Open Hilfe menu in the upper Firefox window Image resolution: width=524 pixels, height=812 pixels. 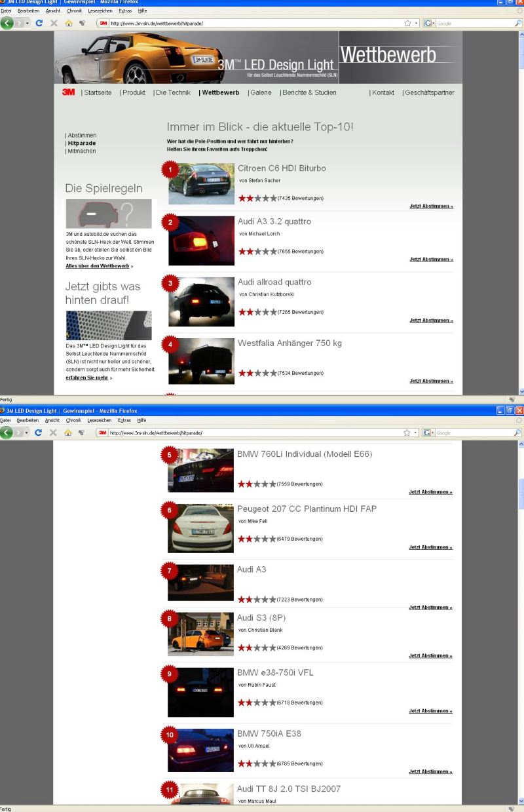(x=141, y=11)
